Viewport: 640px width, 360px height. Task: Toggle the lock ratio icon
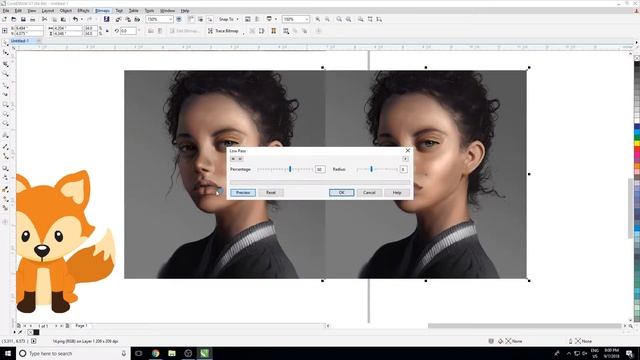107,31
